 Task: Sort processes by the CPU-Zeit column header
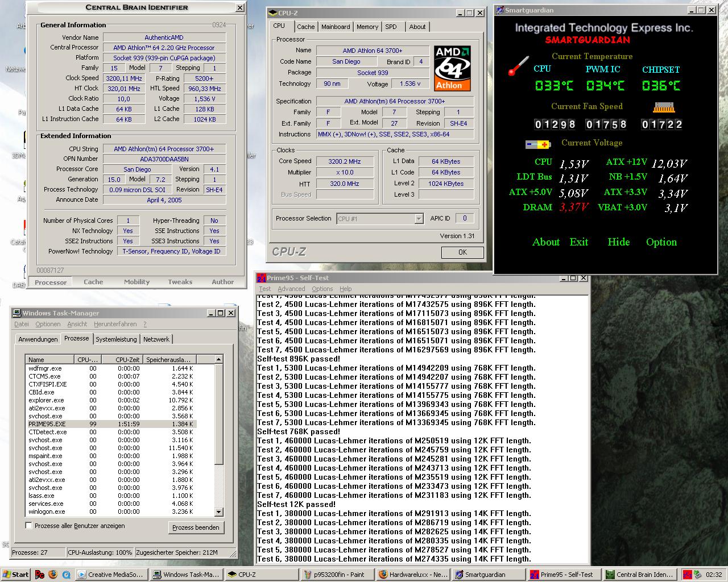click(x=122, y=359)
